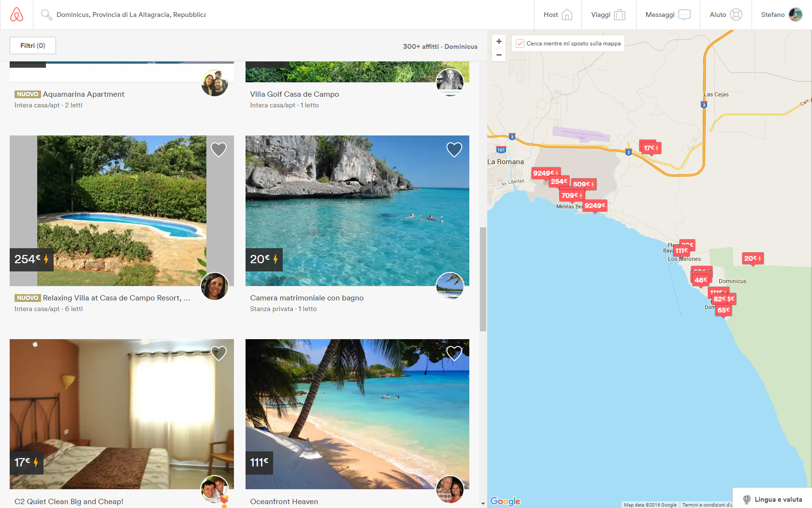Click the 254€ map price marker
This screenshot has width=812, height=508.
[x=559, y=181]
